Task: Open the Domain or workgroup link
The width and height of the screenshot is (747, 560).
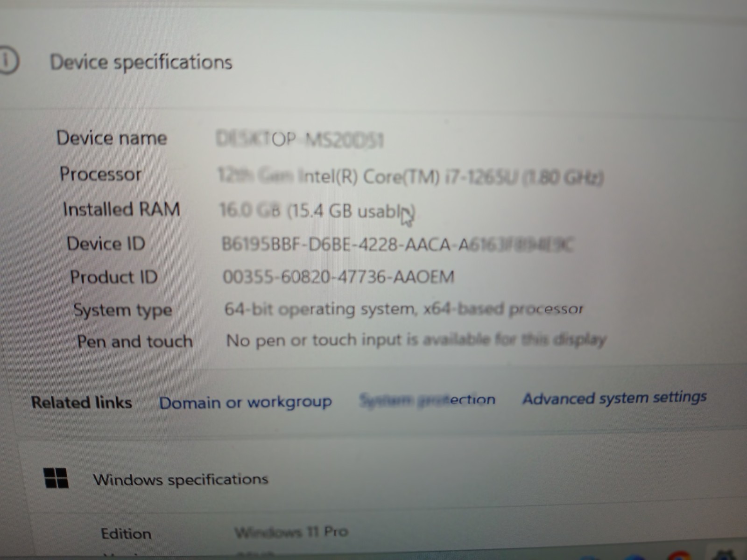Action: point(246,402)
